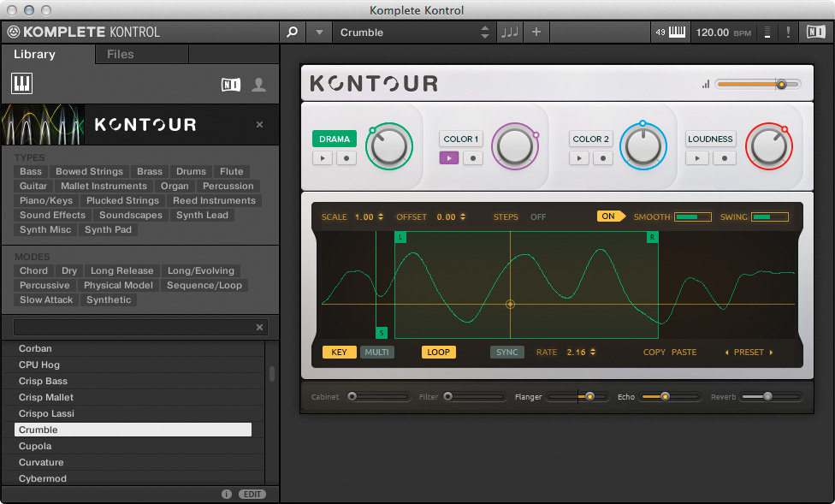
Task: Select the keyboard instruments icon in Library
Action: coord(22,84)
